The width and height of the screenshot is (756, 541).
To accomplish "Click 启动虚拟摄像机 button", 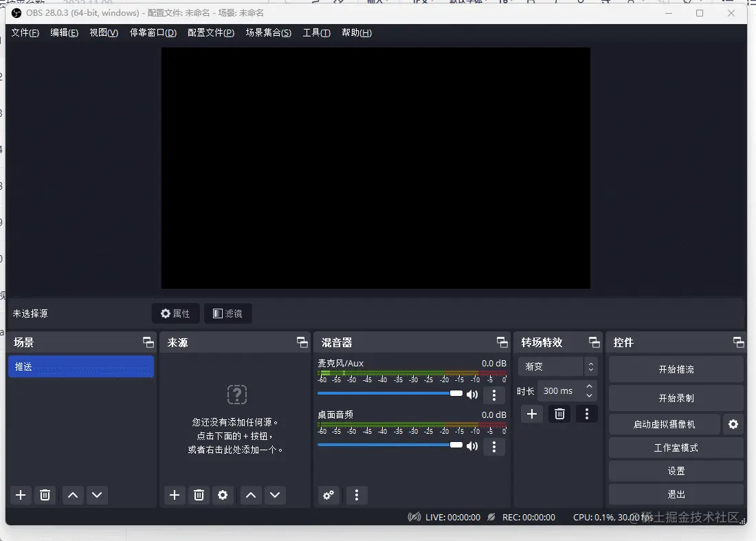I will [664, 424].
